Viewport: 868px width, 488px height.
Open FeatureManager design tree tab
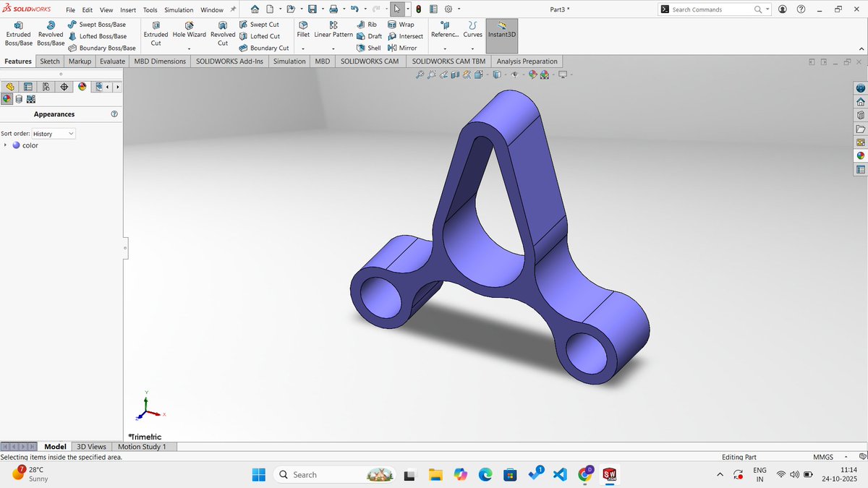tap(9, 87)
